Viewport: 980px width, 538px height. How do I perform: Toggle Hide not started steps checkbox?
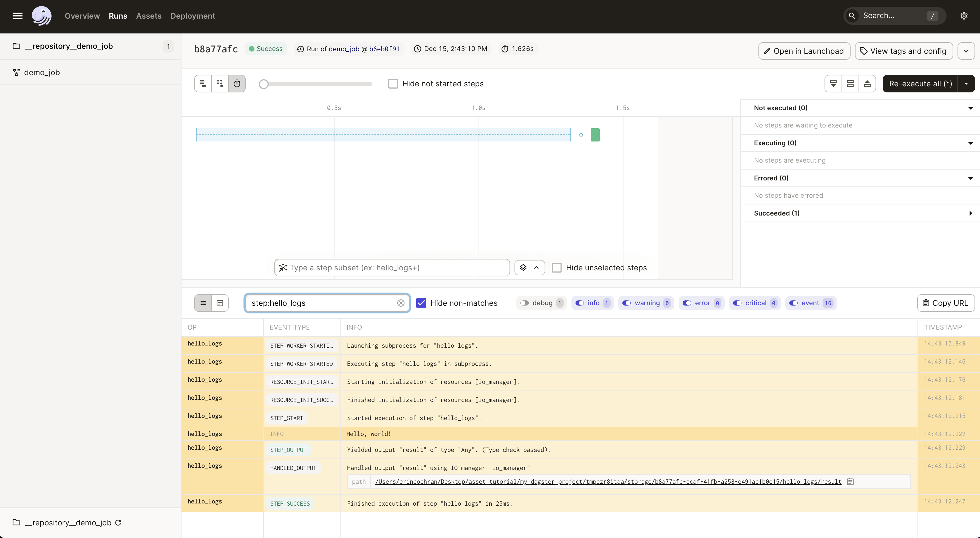tap(393, 83)
